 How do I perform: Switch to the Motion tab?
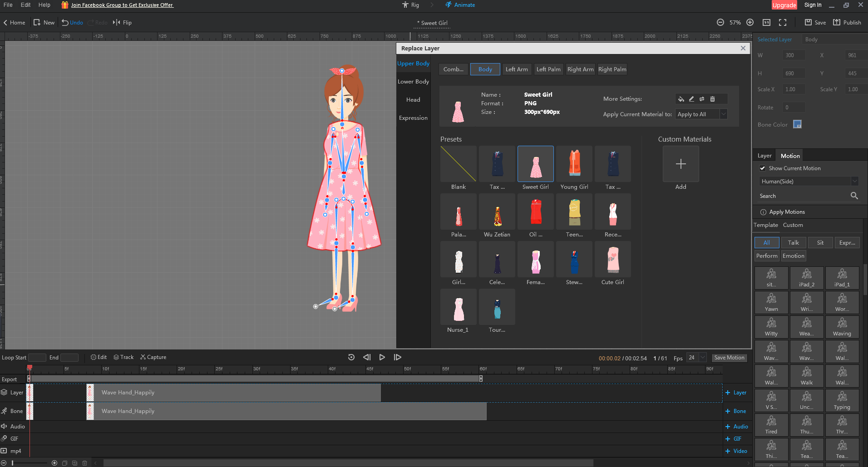pos(790,156)
